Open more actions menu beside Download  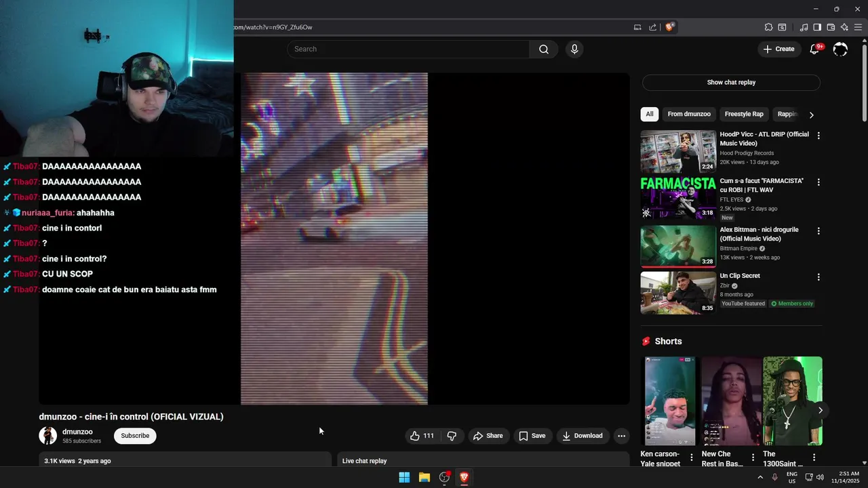pyautogui.click(x=621, y=436)
